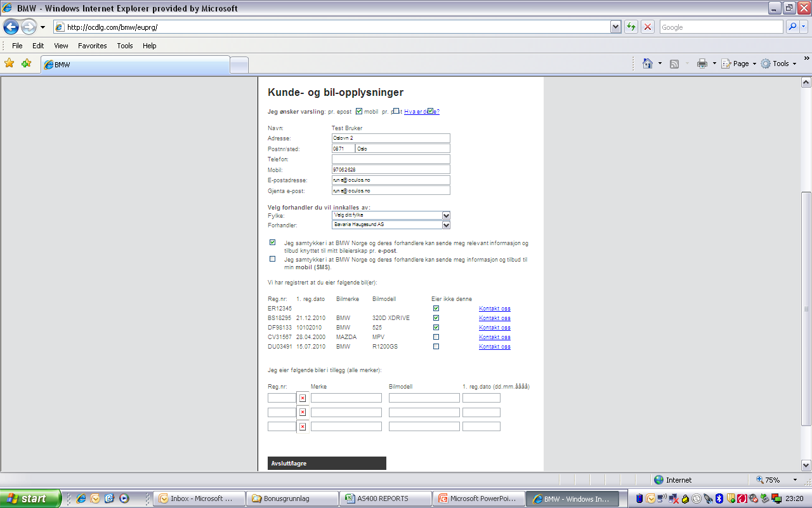
Task: Open the File menu
Action: (x=17, y=46)
